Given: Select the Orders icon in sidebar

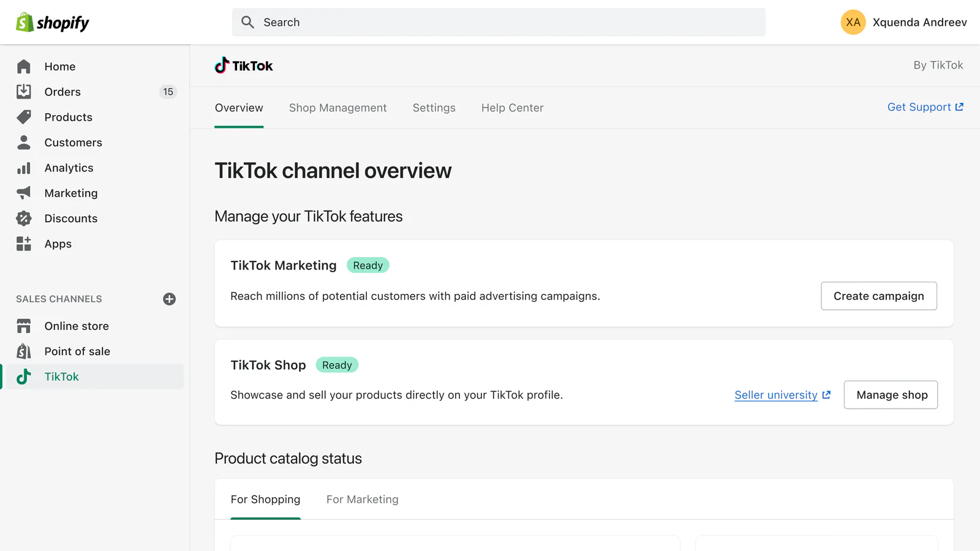Looking at the screenshot, I should (x=23, y=91).
